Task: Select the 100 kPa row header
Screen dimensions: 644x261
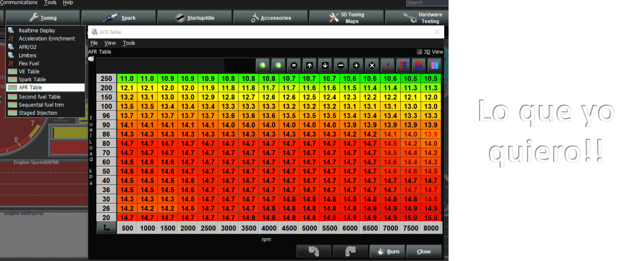Action: (x=106, y=106)
